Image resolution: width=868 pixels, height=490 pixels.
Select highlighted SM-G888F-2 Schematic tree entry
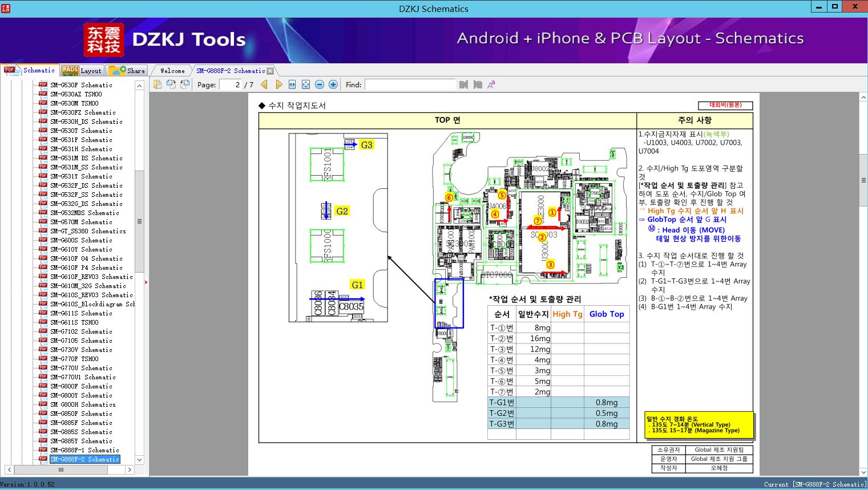[84, 459]
